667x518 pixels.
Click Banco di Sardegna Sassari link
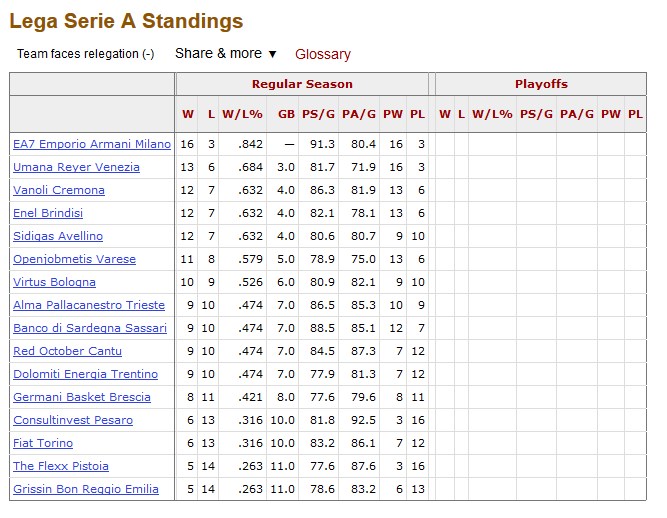(90, 328)
